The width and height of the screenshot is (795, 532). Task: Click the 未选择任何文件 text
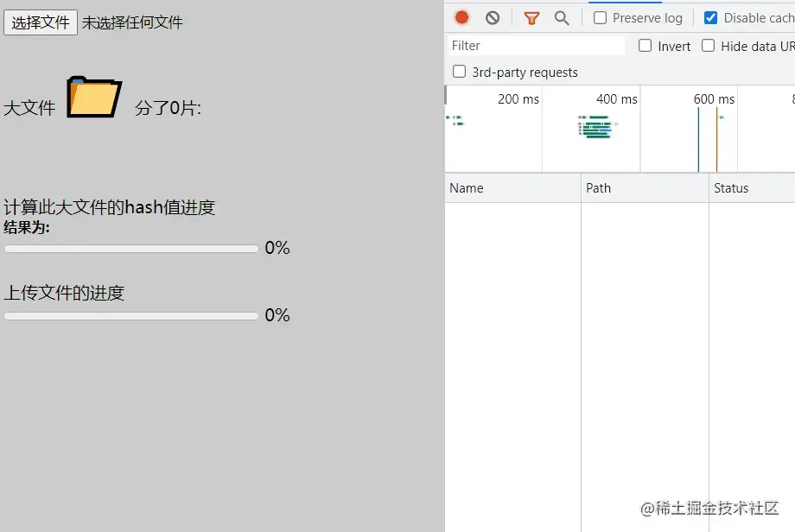[132, 22]
